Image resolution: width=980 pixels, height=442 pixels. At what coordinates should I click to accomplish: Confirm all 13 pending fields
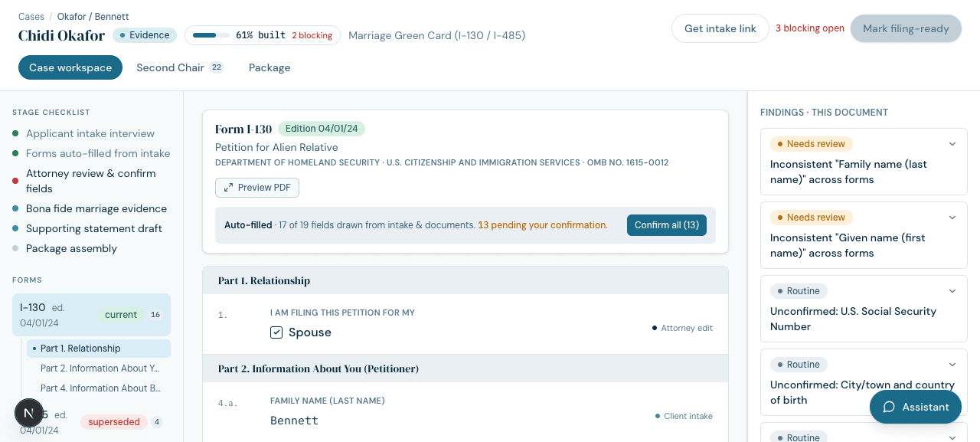click(667, 225)
